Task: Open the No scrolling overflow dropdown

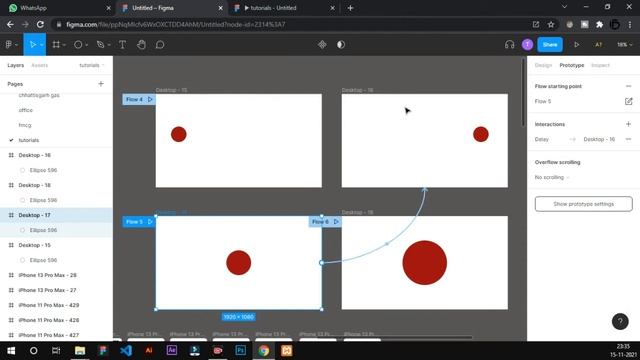Action: 552,177
